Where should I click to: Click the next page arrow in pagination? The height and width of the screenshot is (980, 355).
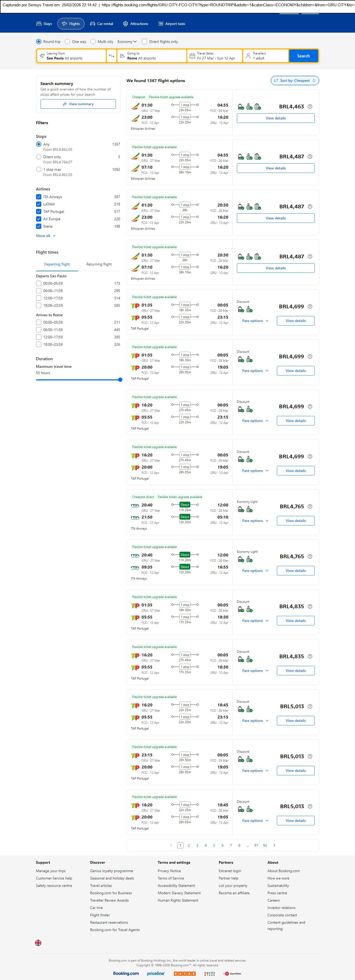pyautogui.click(x=274, y=845)
